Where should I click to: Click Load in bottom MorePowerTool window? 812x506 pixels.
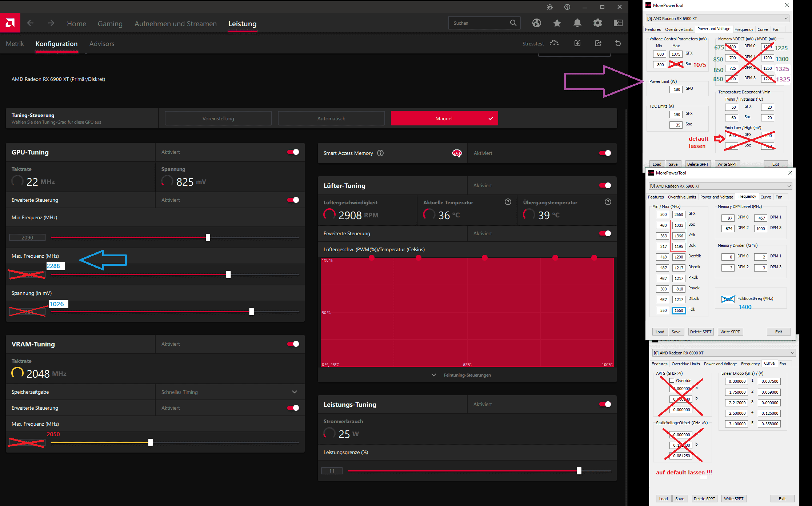tap(663, 499)
